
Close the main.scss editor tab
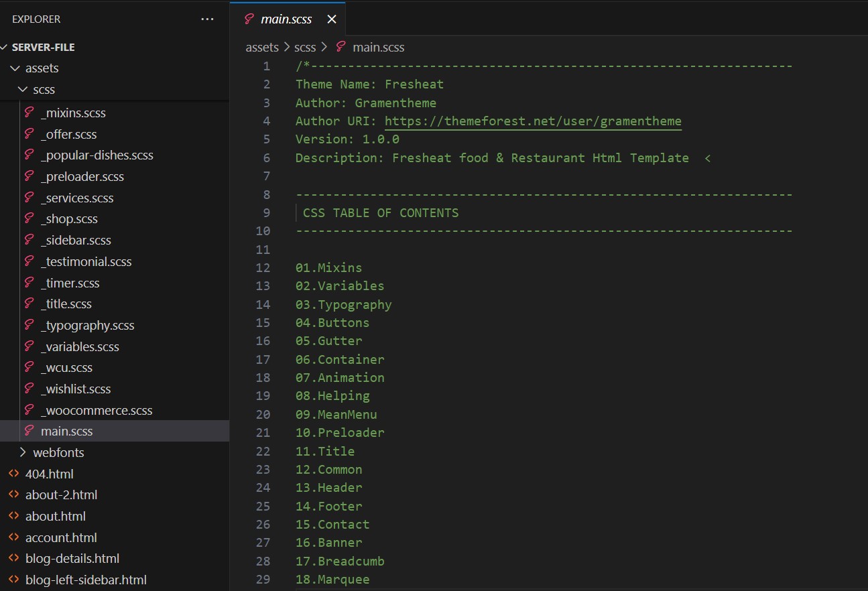[x=331, y=19]
